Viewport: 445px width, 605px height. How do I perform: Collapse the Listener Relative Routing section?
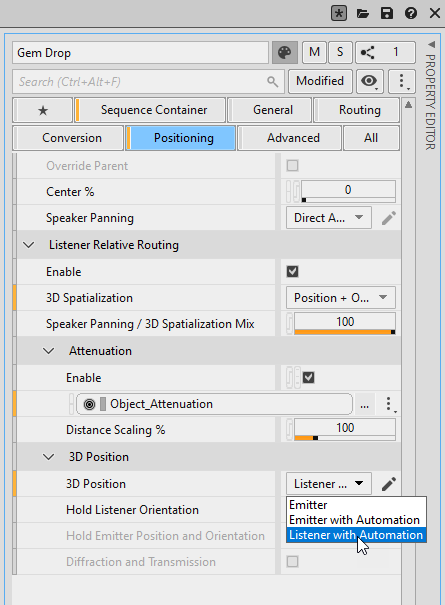[29, 245]
